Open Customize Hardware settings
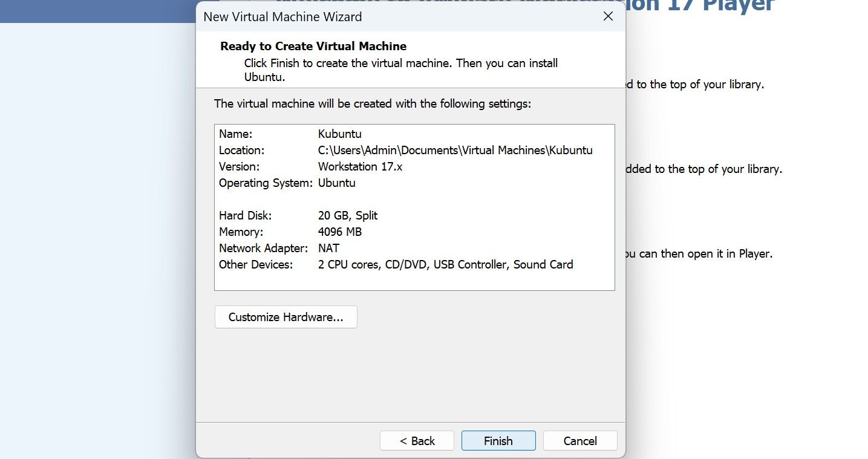868x459 pixels. coord(286,317)
